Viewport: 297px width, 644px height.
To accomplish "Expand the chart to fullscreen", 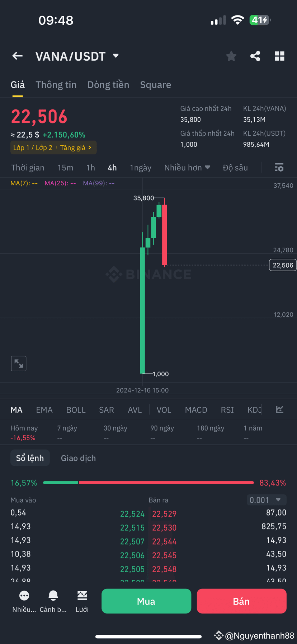I will tap(18, 363).
